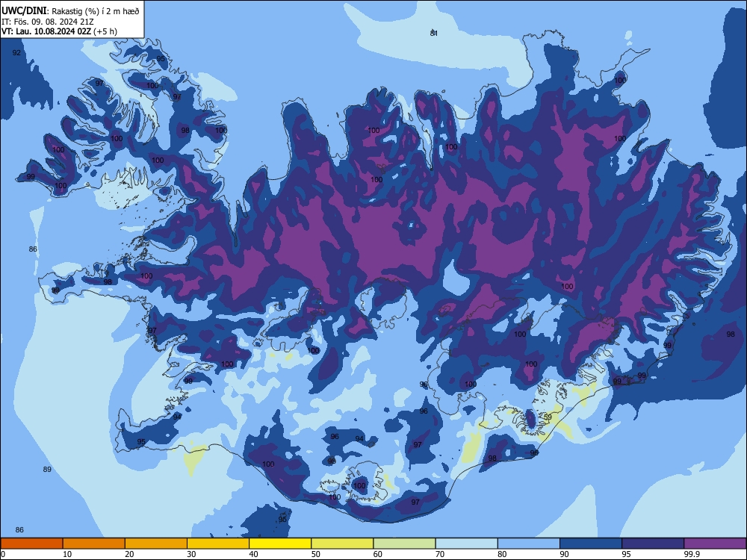Click legend tick label '80'
The height and width of the screenshot is (560, 747).
[502, 554]
